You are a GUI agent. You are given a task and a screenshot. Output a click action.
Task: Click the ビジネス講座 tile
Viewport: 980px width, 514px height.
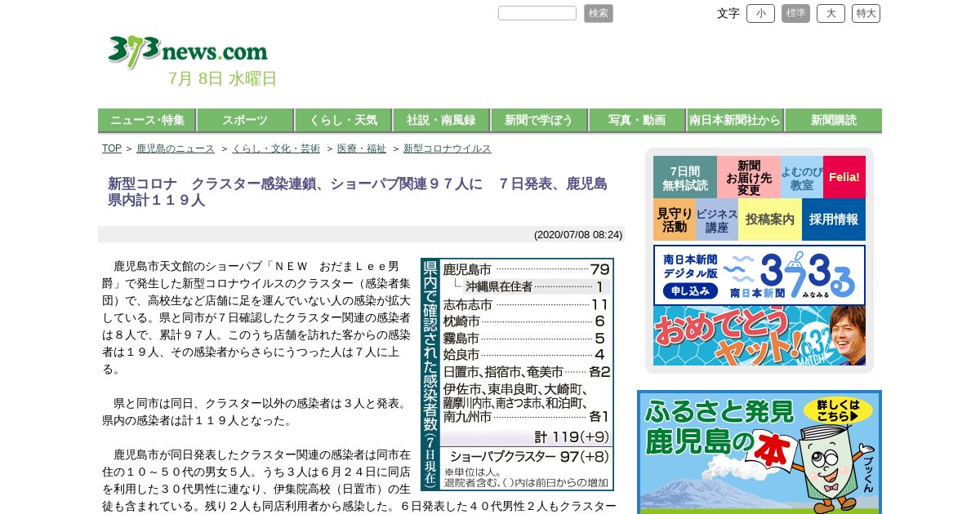pos(717,219)
